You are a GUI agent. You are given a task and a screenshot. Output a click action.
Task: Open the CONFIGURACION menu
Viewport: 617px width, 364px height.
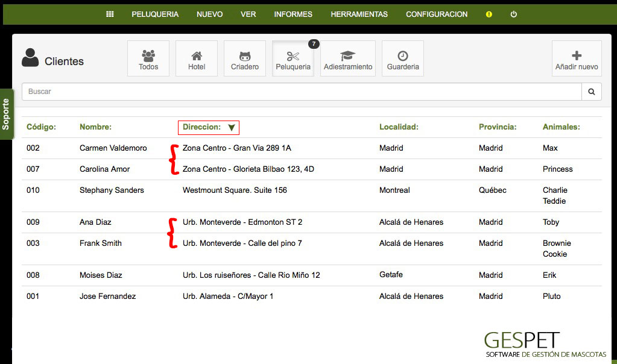point(436,14)
